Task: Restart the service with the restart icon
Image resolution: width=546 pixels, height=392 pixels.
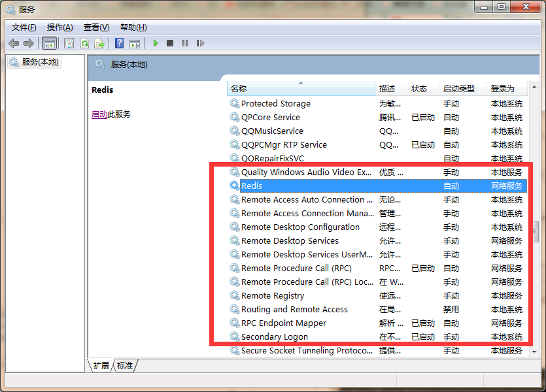Action: point(200,43)
